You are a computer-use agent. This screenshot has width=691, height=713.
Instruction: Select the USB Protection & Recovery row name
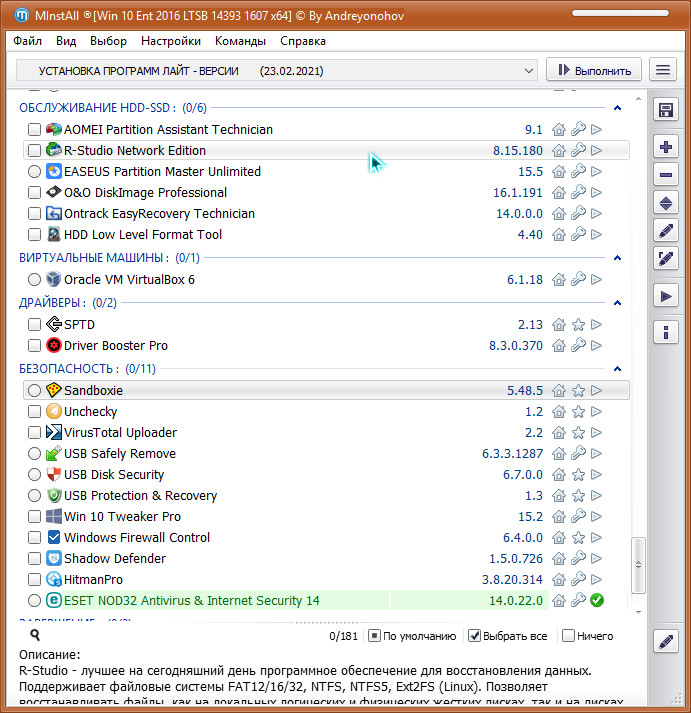(140, 495)
